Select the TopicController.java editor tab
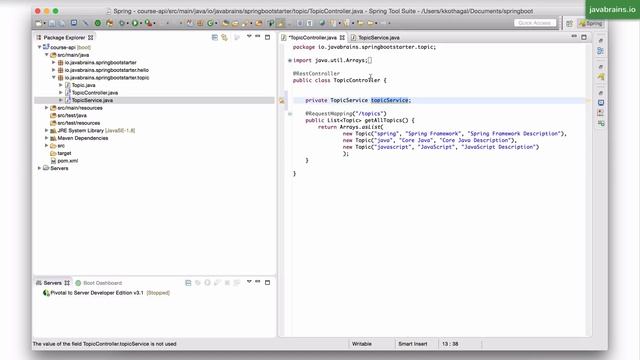This screenshot has height=360, width=640. pyautogui.click(x=312, y=38)
